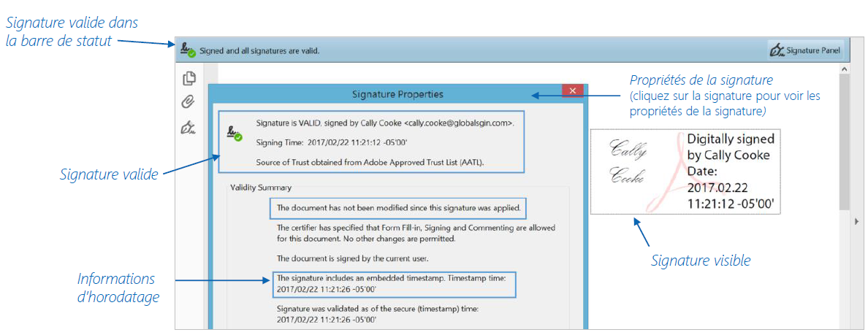
Task: Click the embedded timestamp information line
Action: coord(395,284)
